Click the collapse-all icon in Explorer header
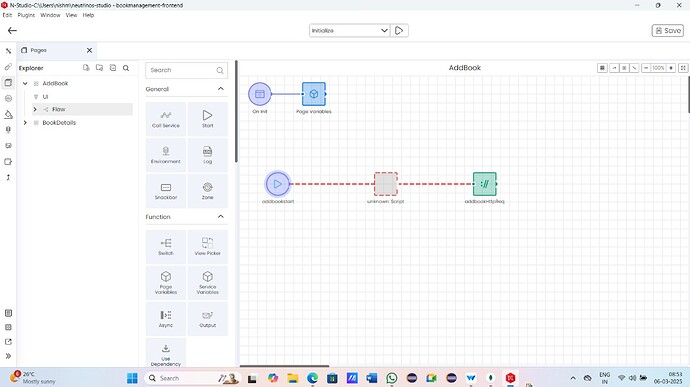Viewport: 690px width, 387px height. 113,68
